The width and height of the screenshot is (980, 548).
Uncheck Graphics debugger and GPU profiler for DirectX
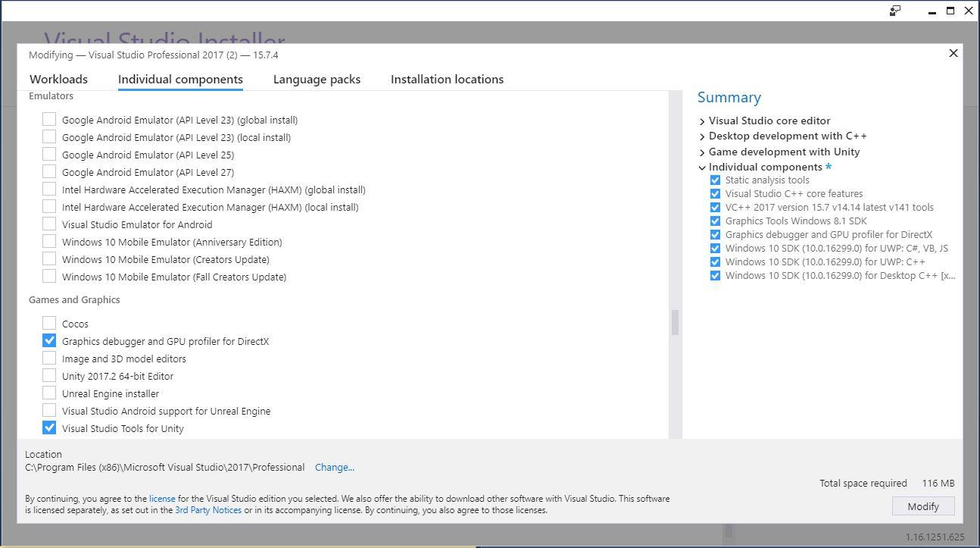coord(49,340)
